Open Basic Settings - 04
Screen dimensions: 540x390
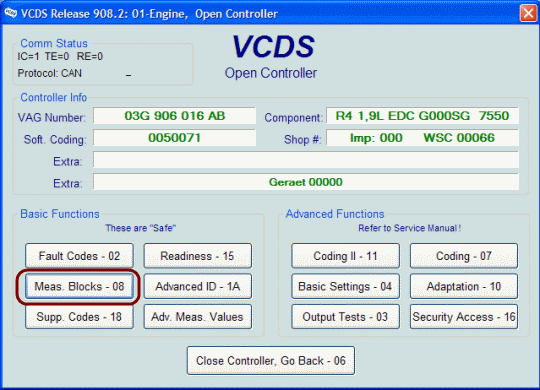345,286
